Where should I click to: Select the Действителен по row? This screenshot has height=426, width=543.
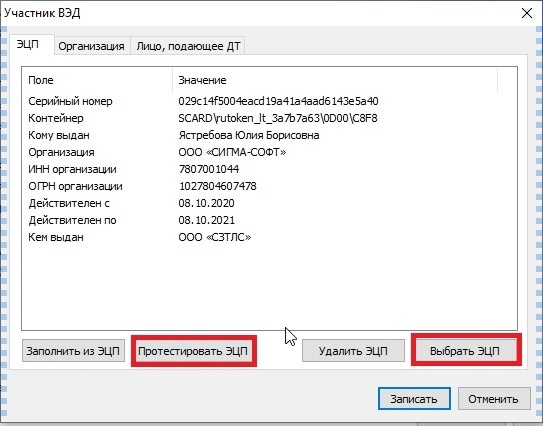[269, 220]
